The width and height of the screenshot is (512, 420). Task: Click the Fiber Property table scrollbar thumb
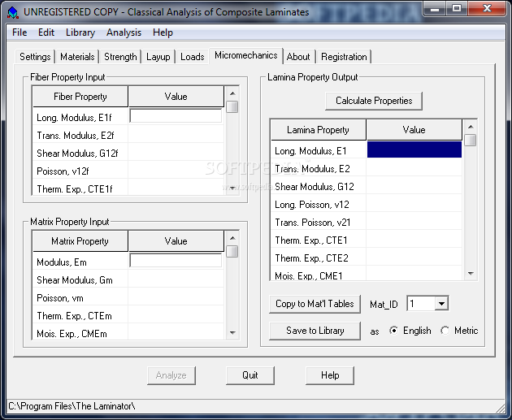tap(232, 107)
